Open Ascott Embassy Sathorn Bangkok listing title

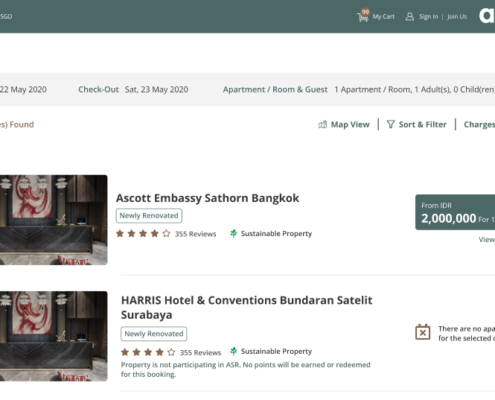[x=207, y=198]
